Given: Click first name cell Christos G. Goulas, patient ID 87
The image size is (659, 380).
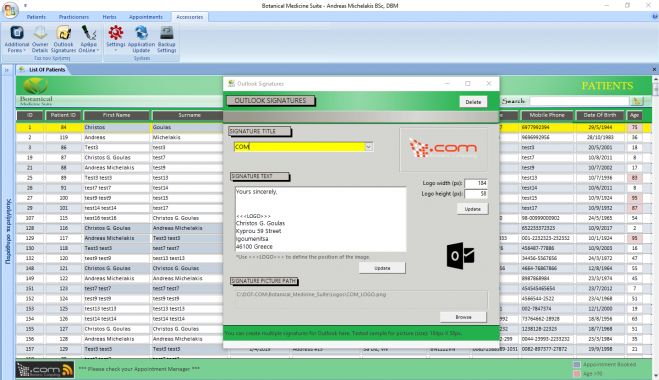Looking at the screenshot, I should pyautogui.click(x=116, y=158).
